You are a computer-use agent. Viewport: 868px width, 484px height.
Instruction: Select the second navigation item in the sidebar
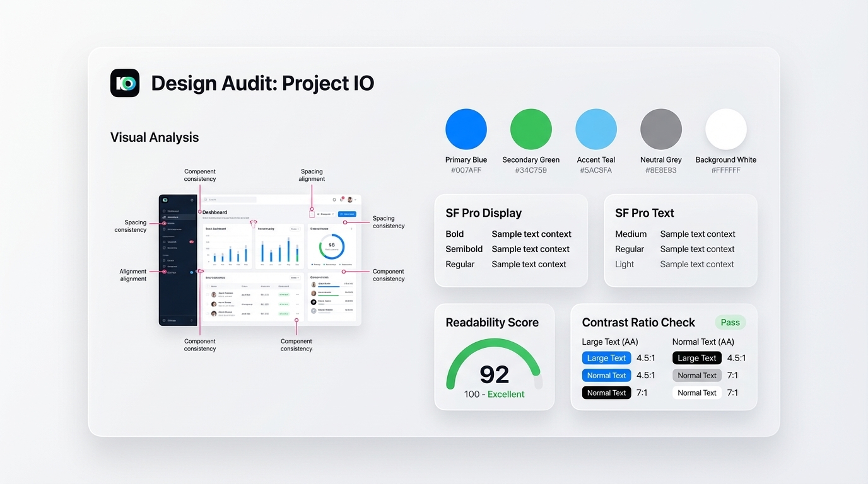coord(173,217)
